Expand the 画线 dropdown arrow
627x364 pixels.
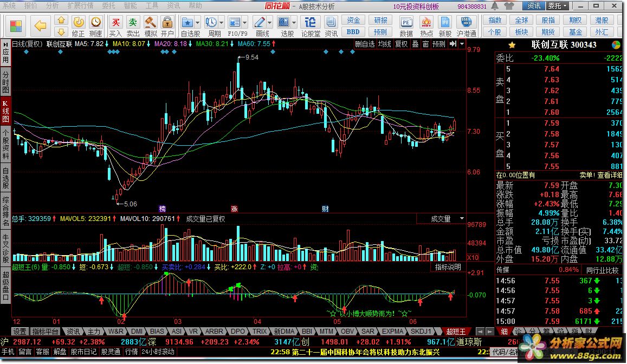coord(269,23)
